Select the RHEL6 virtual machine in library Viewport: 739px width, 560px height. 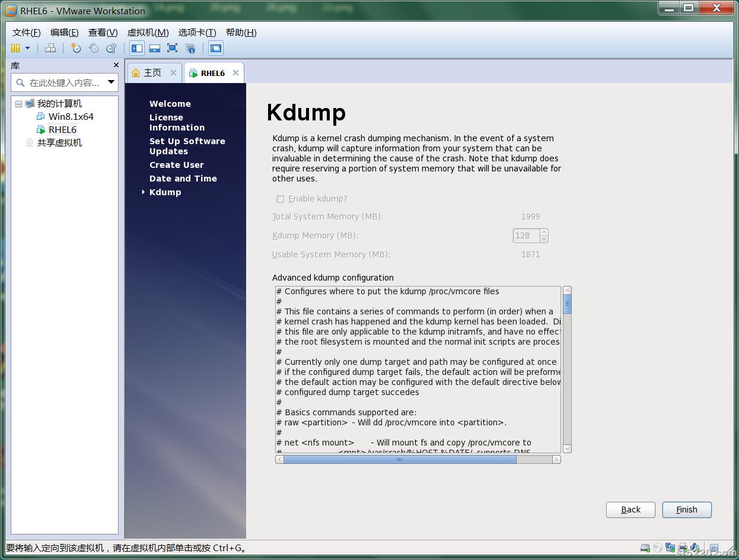tap(62, 129)
